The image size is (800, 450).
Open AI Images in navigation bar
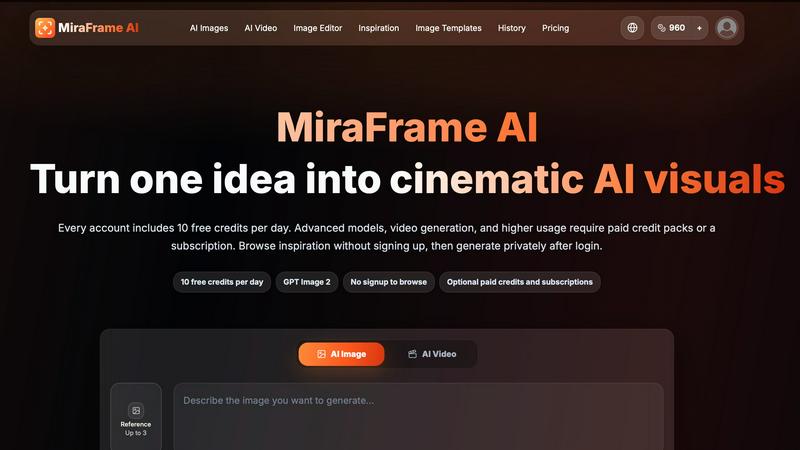click(x=209, y=28)
